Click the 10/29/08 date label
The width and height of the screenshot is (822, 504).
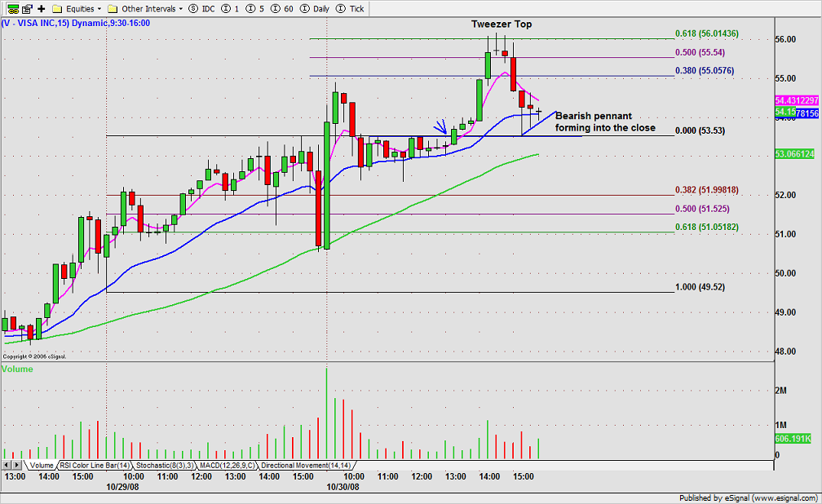click(122, 487)
